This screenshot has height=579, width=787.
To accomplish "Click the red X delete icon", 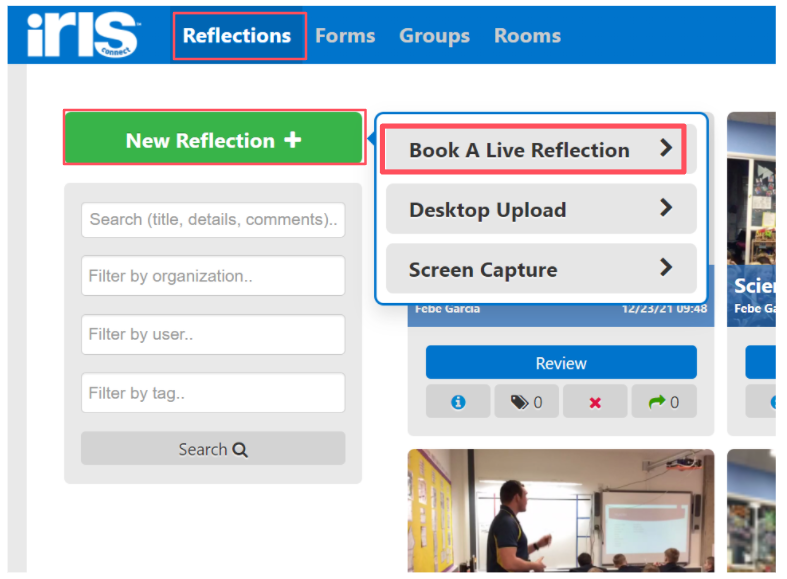I will click(595, 402).
